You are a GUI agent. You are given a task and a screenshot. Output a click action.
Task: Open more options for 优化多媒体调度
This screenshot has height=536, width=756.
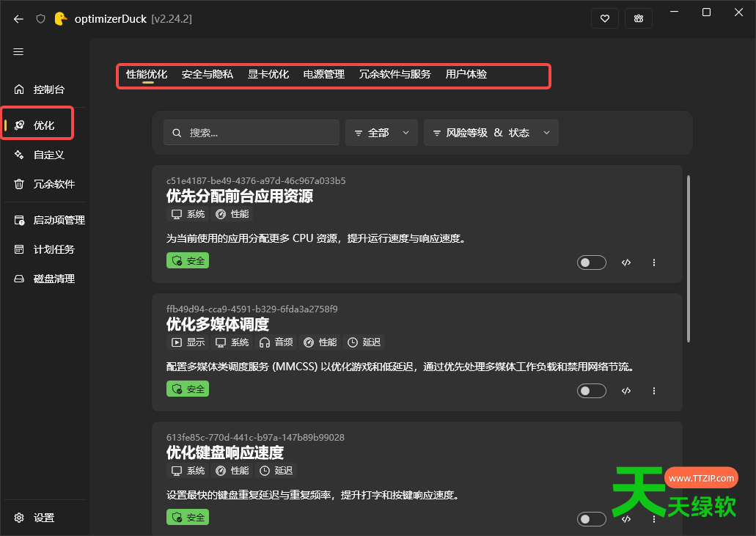(654, 390)
